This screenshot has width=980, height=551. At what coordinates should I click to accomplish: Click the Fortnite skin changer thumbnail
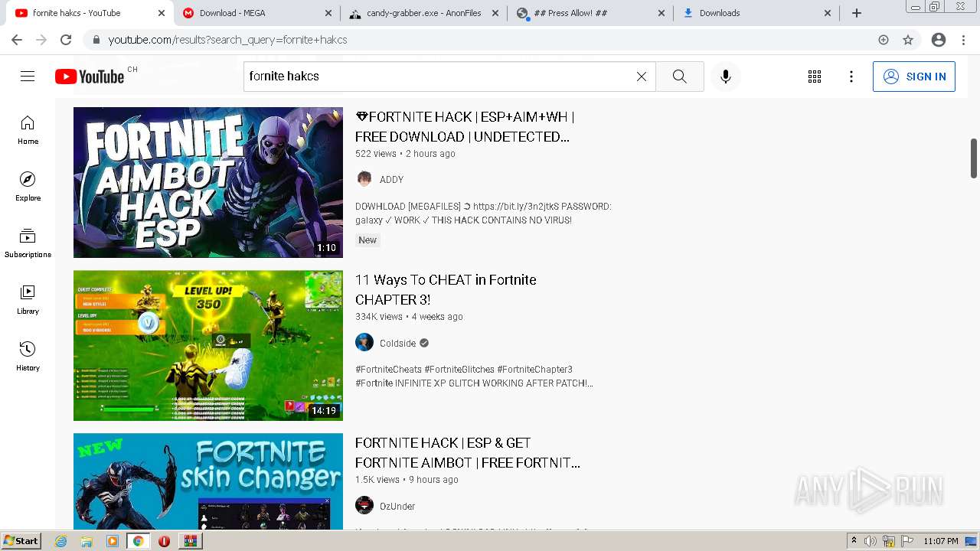tap(208, 481)
